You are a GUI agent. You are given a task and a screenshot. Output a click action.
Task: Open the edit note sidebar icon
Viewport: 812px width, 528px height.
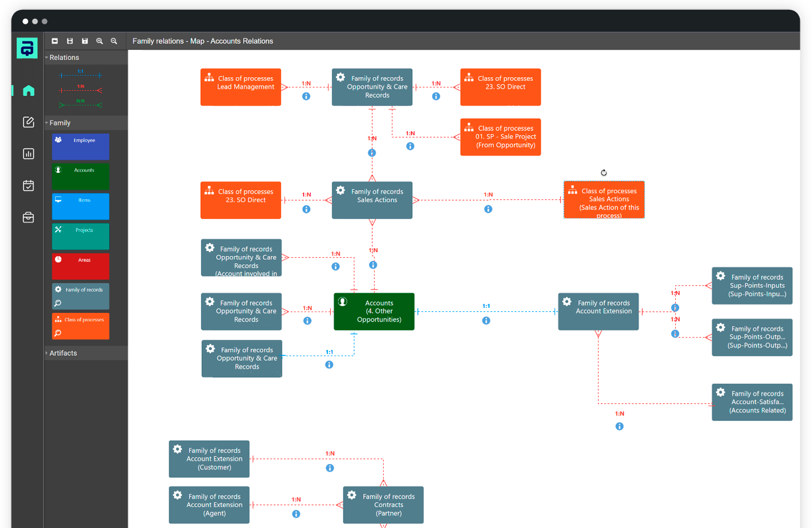(x=28, y=122)
